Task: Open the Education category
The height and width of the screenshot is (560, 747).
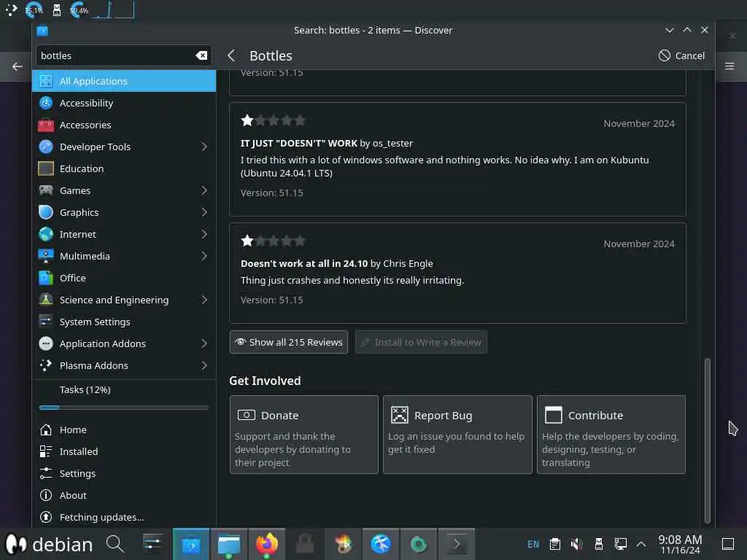Action: point(124,168)
